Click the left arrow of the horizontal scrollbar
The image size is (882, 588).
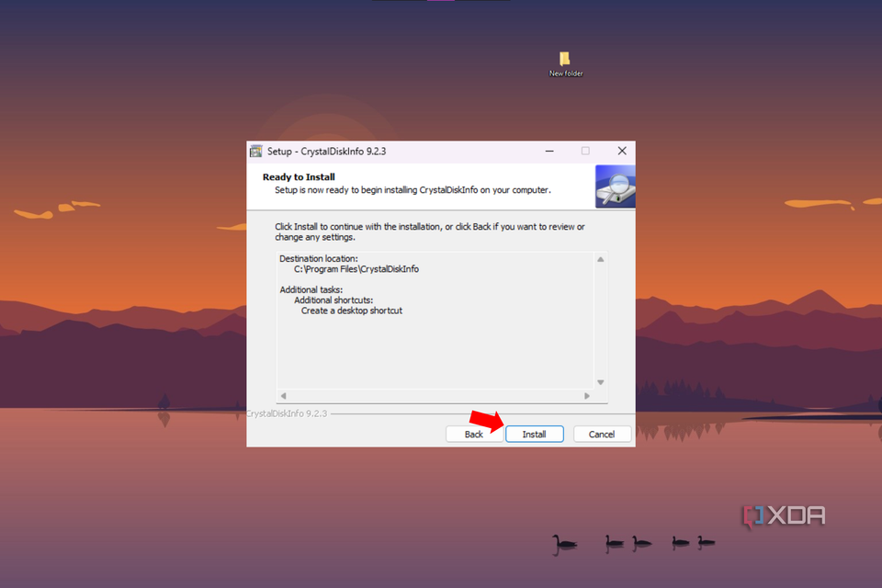point(284,396)
